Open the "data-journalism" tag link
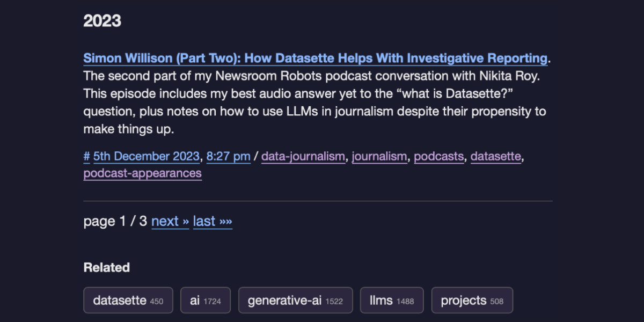Image resolution: width=644 pixels, height=322 pixels. point(303,156)
